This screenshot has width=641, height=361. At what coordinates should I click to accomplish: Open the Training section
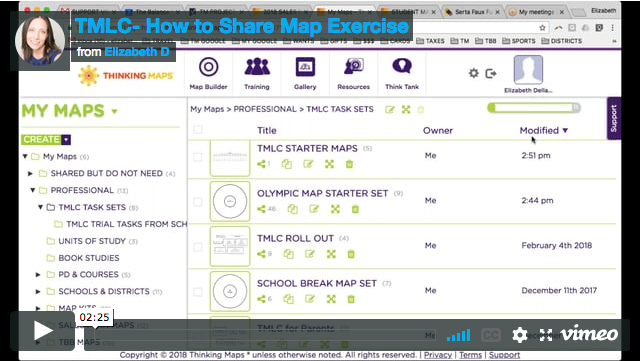pos(257,74)
